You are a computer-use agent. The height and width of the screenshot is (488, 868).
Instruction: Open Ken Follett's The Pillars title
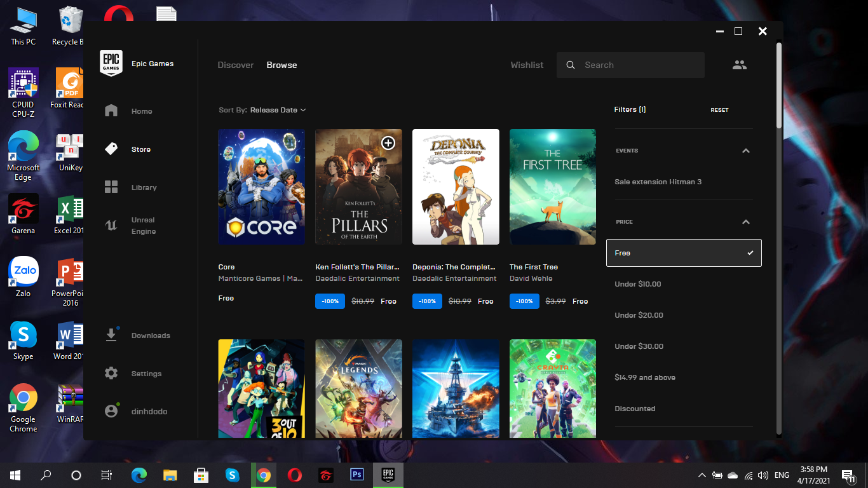(357, 267)
